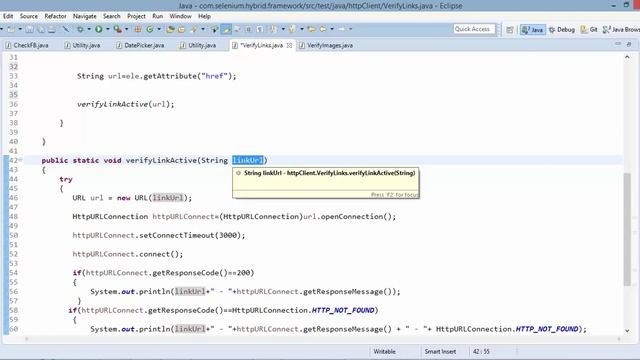Image resolution: width=640 pixels, height=360 pixels.
Task: Open the Help menu
Action: click(x=204, y=16)
